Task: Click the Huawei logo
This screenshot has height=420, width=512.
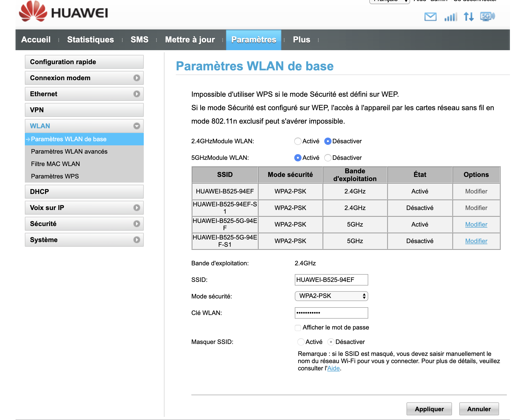Action: tap(63, 12)
